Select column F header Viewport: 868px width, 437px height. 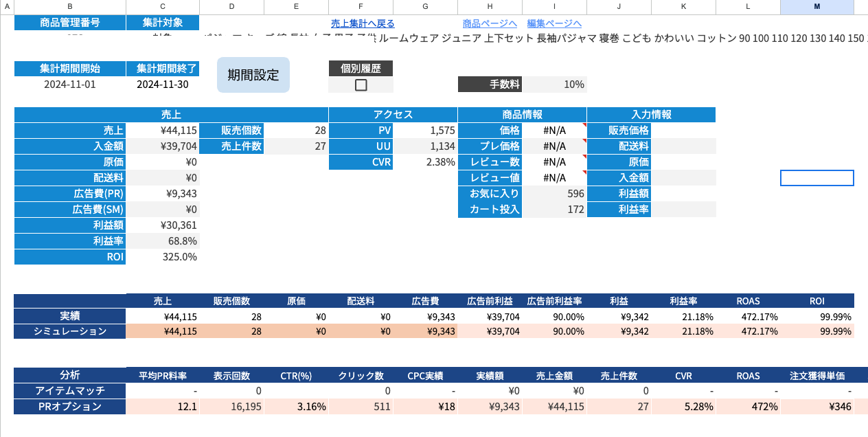click(x=361, y=6)
